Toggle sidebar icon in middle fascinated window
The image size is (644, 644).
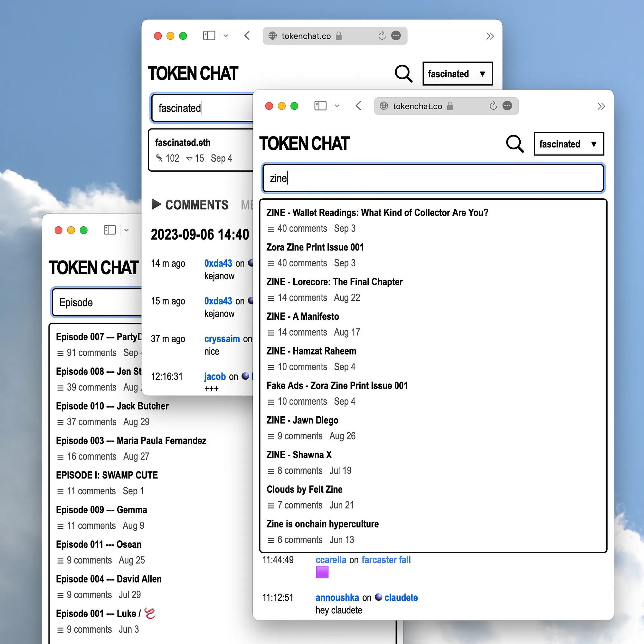click(209, 36)
